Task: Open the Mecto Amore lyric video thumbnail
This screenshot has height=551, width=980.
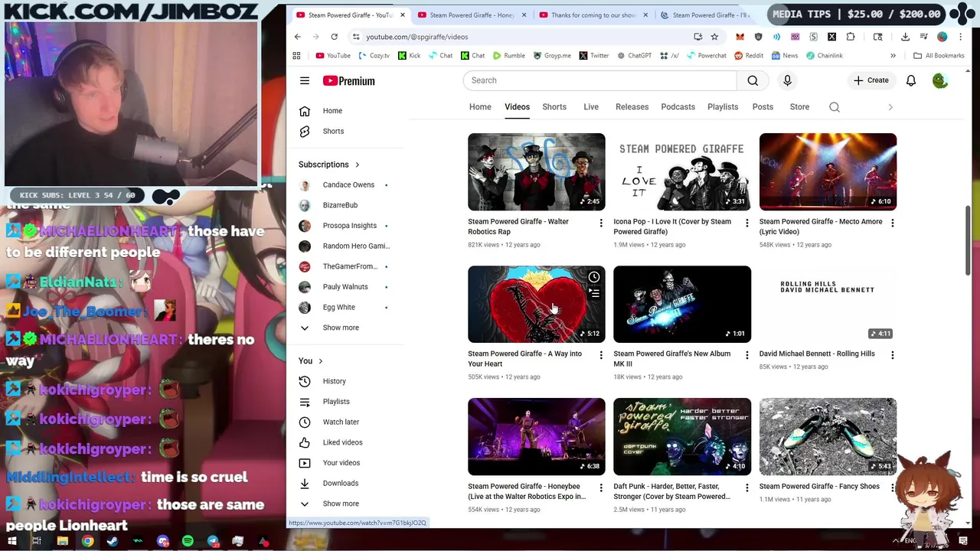Action: tap(828, 171)
